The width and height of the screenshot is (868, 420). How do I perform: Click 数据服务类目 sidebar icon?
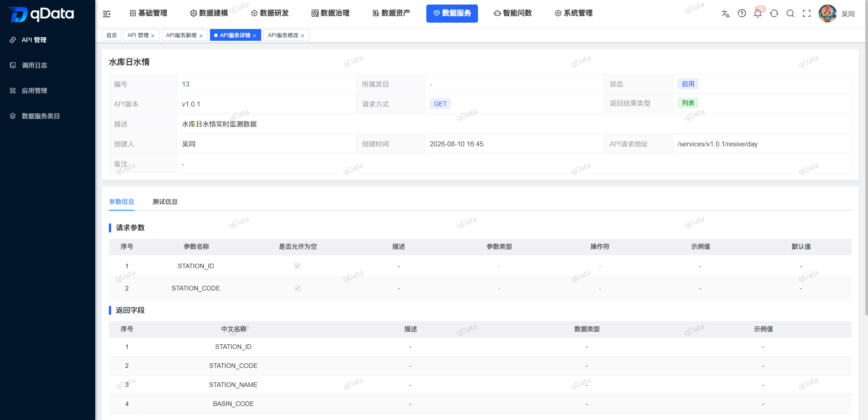(13, 116)
